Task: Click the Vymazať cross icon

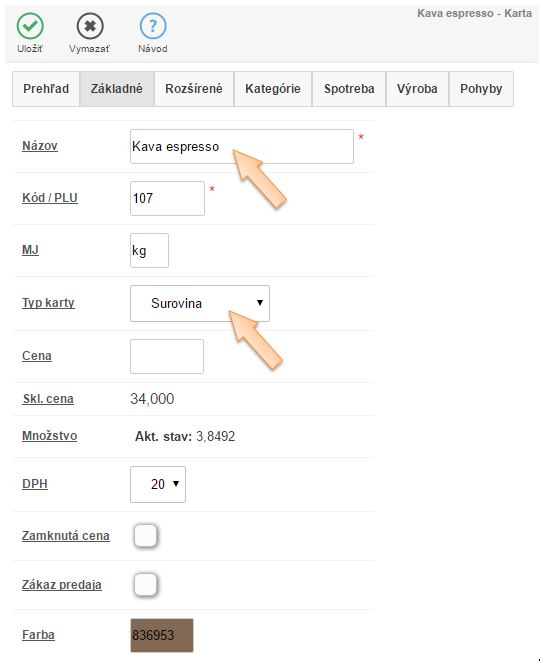Action: tap(90, 26)
